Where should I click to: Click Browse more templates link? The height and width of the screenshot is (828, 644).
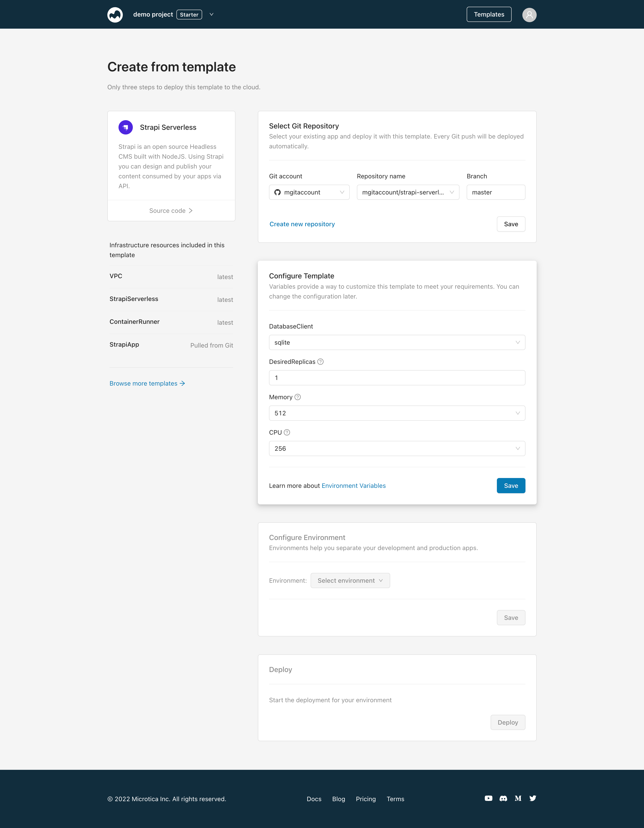coord(147,383)
